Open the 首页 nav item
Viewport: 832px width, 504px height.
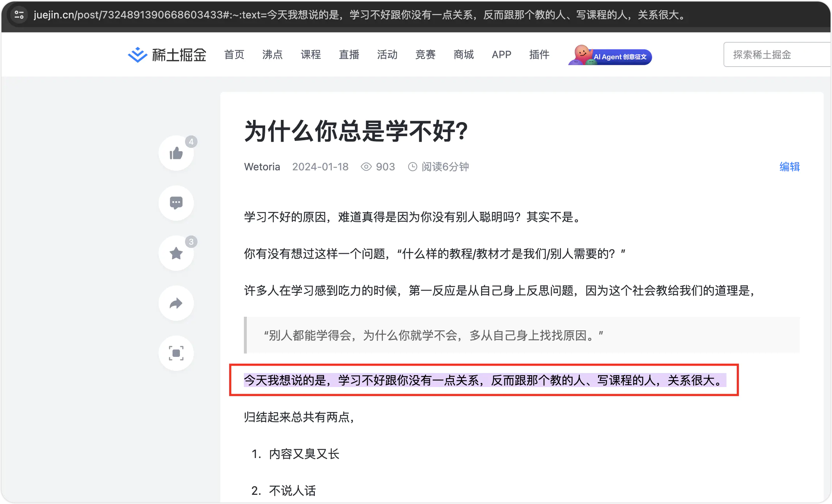point(234,55)
